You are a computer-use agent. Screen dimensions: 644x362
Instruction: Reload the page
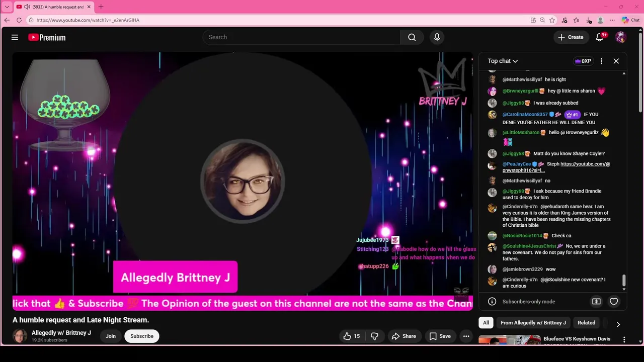point(19,20)
